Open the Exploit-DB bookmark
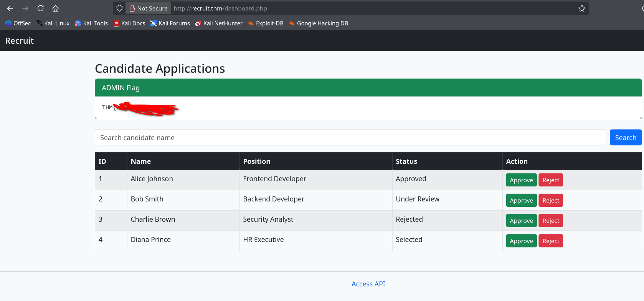The width and height of the screenshot is (644, 301). (x=266, y=23)
